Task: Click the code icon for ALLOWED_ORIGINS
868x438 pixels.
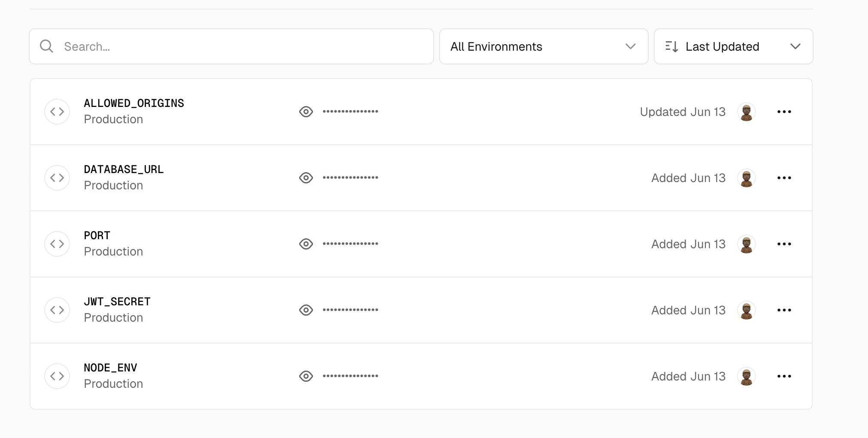Action: (x=57, y=112)
